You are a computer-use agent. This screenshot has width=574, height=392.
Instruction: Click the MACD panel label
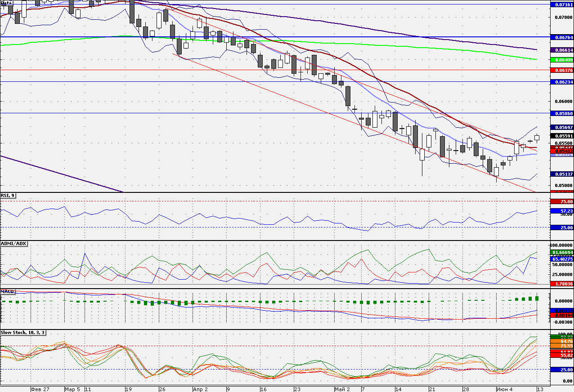point(6,291)
